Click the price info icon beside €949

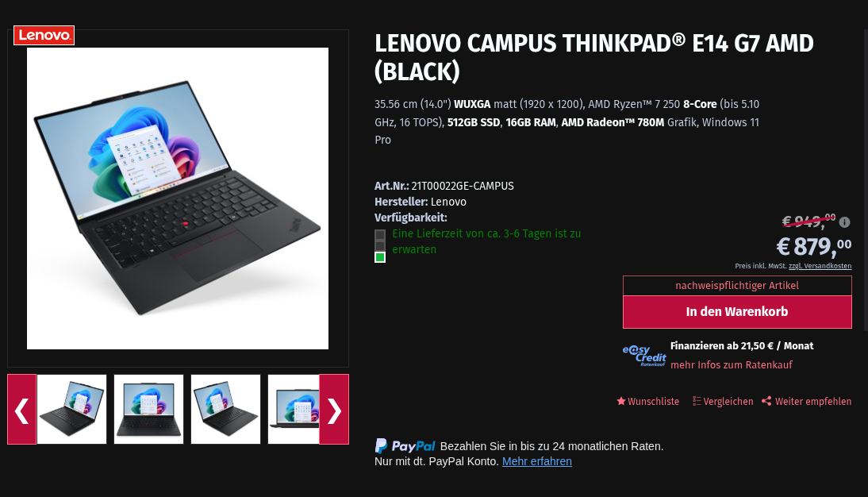point(844,222)
